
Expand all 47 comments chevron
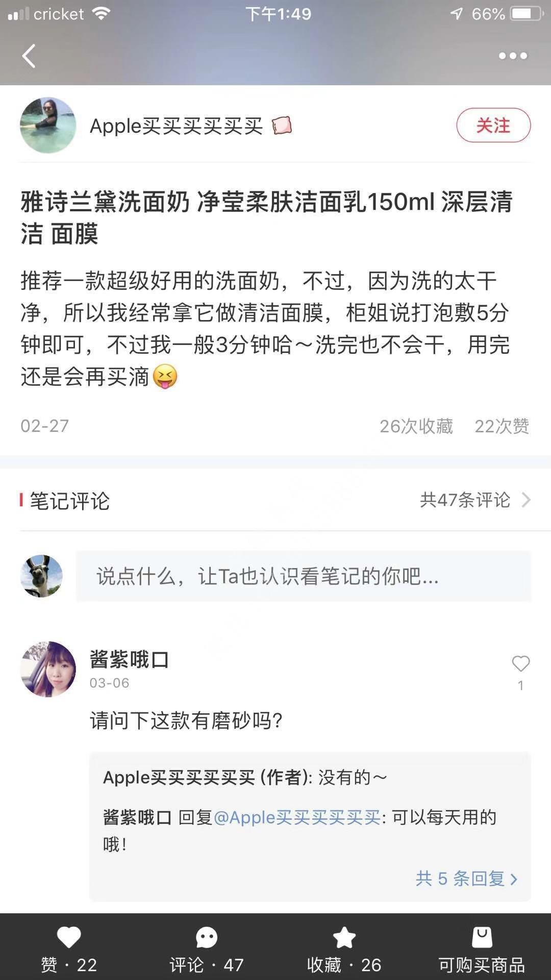526,500
